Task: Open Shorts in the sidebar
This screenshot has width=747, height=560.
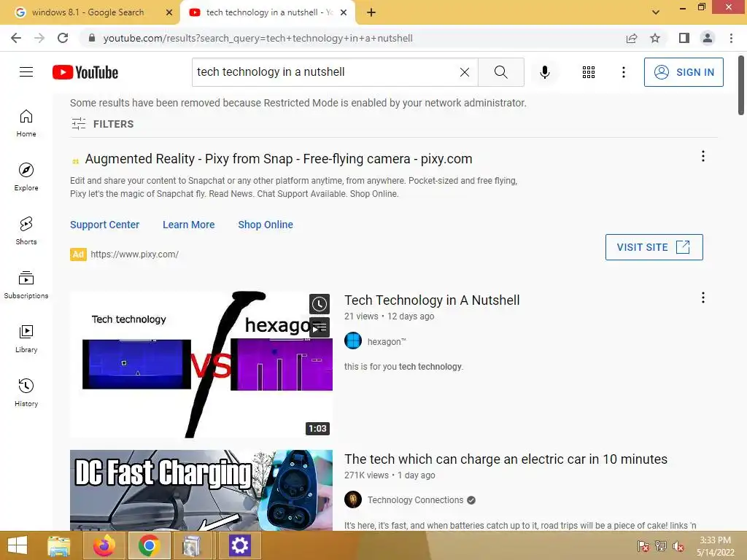Action: click(x=26, y=231)
